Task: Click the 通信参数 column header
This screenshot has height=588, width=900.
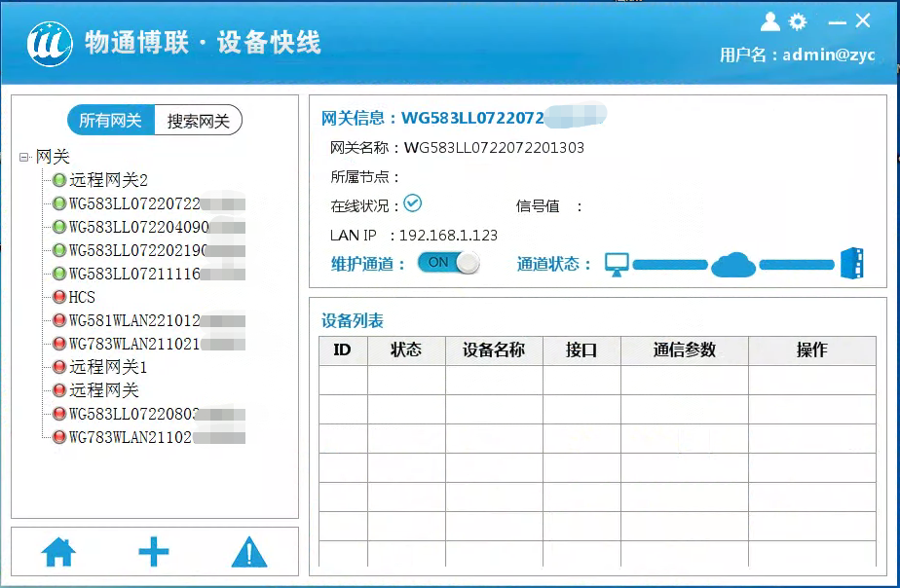Action: [x=684, y=350]
